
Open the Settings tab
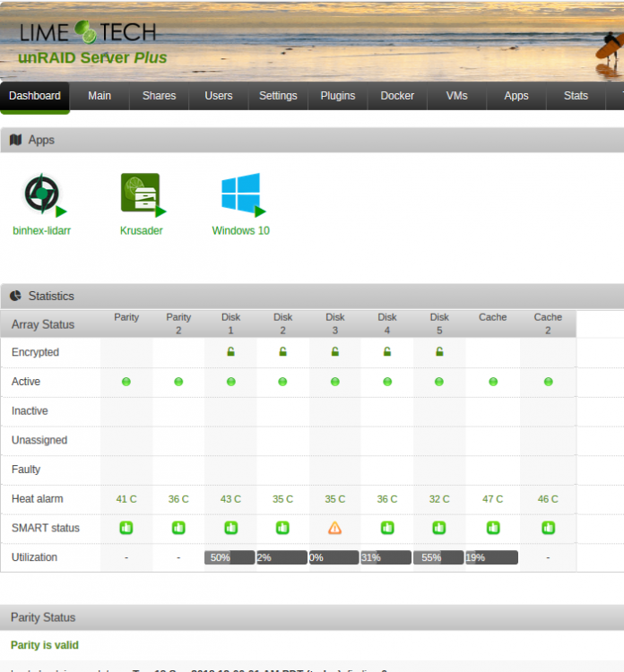tap(278, 96)
